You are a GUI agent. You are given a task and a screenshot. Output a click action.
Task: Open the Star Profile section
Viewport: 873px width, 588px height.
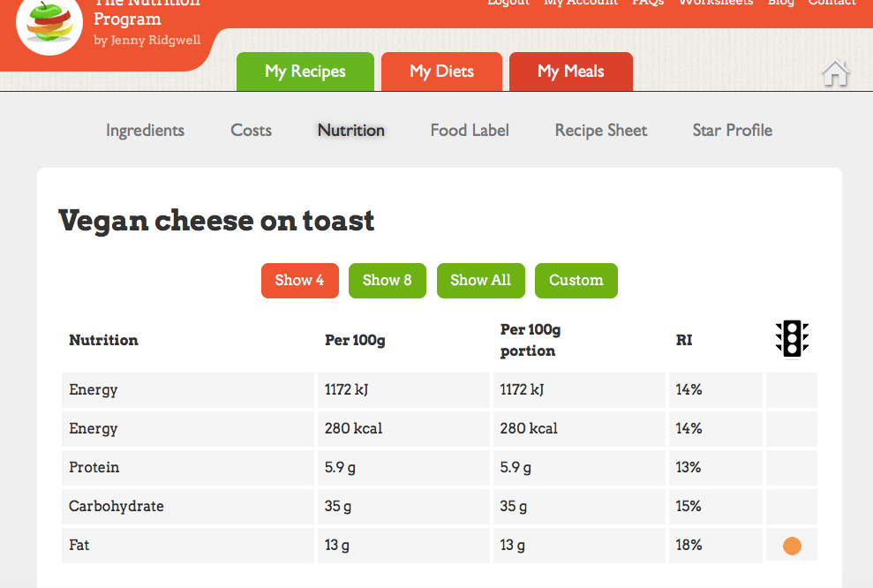[x=733, y=130]
